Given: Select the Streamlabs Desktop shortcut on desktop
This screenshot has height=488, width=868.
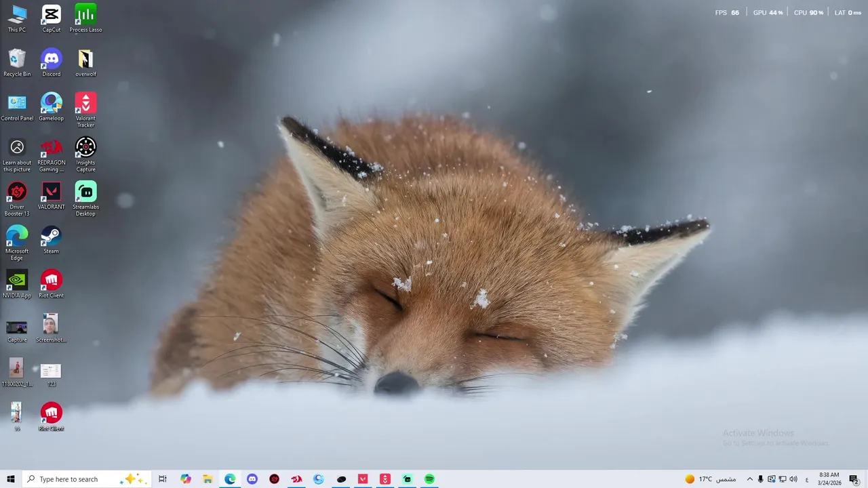Looking at the screenshot, I should point(85,199).
